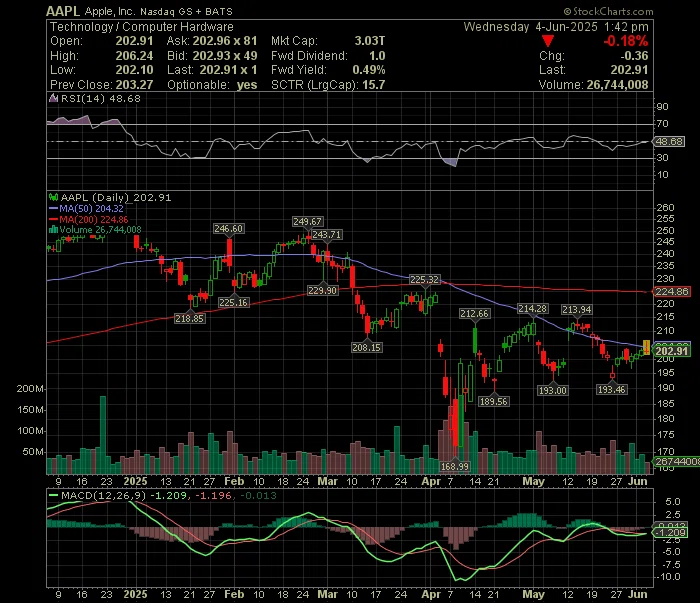
Task: Click the RSI 48.68 axis value tag
Action: pyautogui.click(x=669, y=141)
